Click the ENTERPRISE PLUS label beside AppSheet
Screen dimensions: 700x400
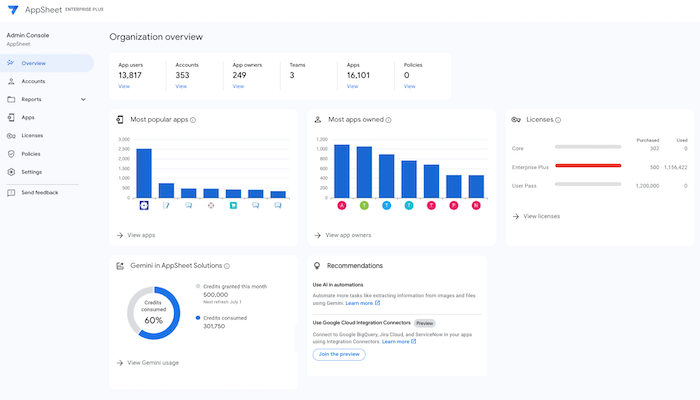pyautogui.click(x=84, y=9)
